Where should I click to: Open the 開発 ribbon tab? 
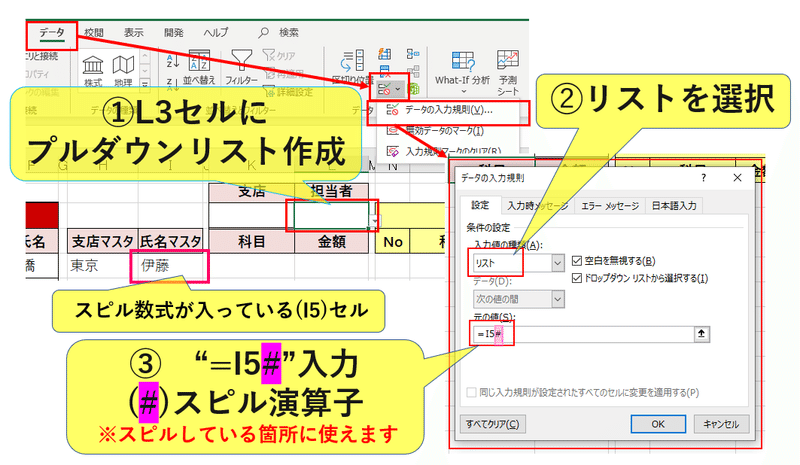pyautogui.click(x=173, y=33)
